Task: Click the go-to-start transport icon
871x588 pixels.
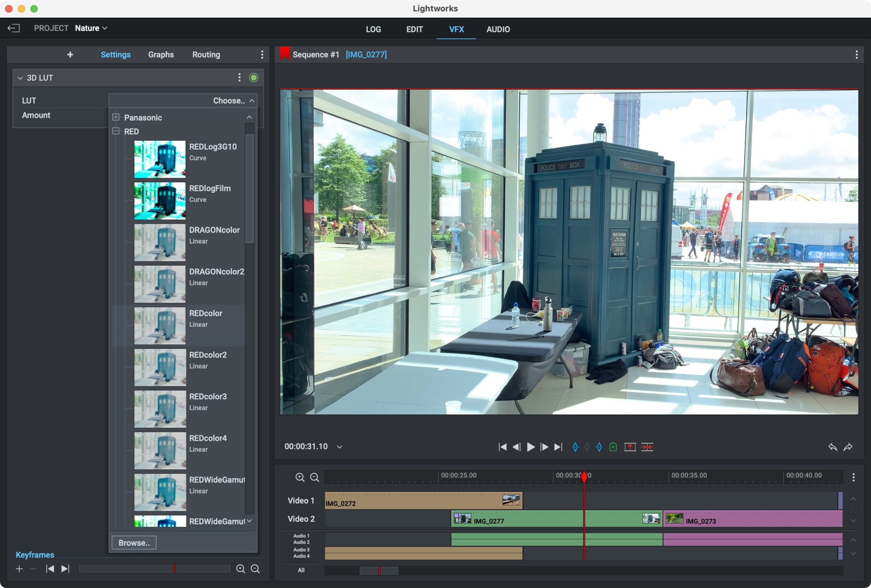Action: point(502,446)
